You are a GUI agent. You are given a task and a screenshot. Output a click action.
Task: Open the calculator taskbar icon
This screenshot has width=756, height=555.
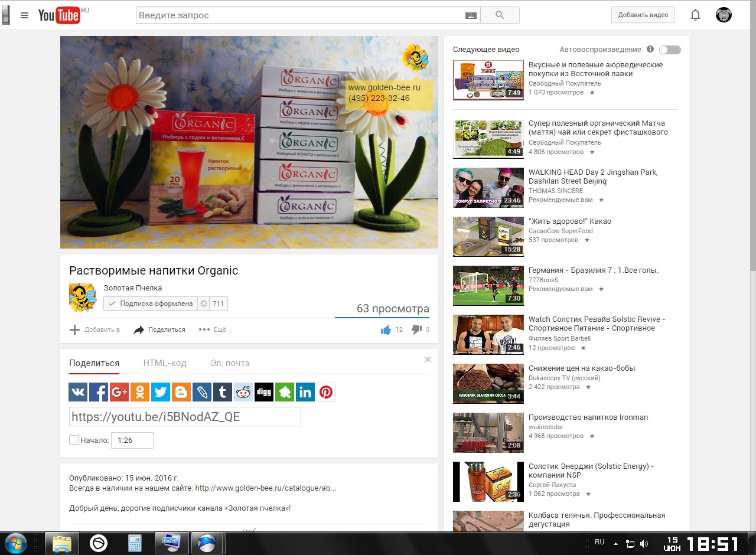(x=135, y=543)
